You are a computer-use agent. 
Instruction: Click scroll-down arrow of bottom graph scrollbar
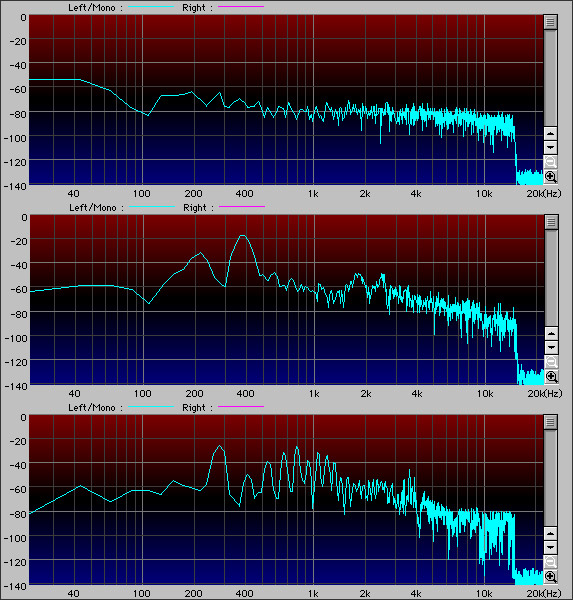pyautogui.click(x=550, y=547)
